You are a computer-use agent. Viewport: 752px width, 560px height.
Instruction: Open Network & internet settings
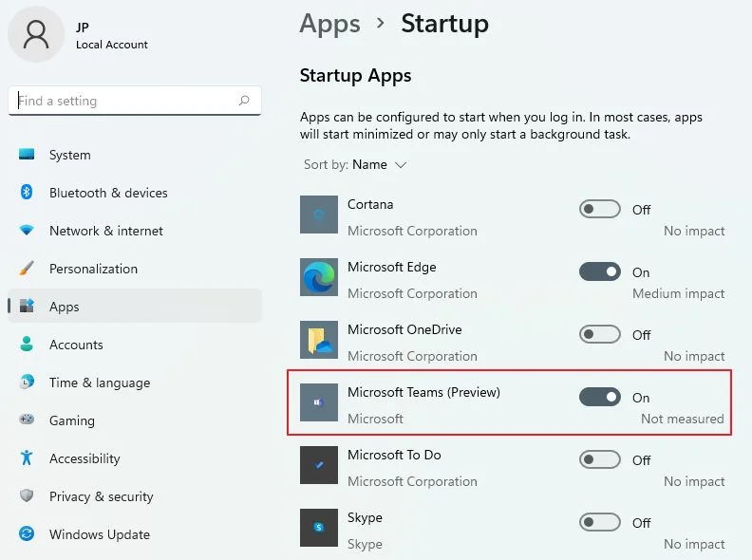tap(135, 230)
